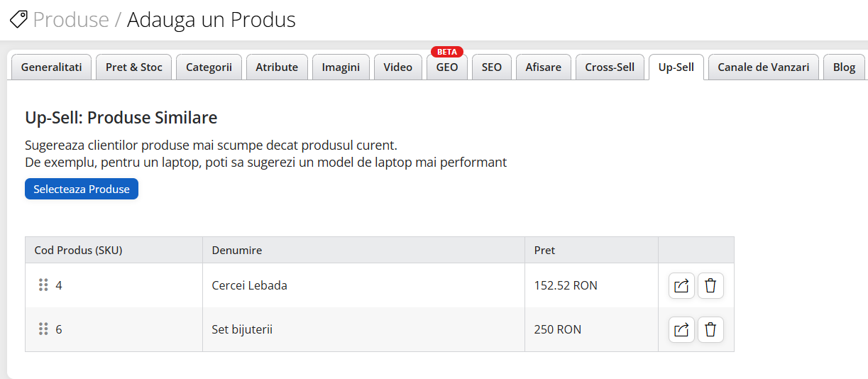868x379 pixels.
Task: Open the Imagini tab
Action: (341, 67)
